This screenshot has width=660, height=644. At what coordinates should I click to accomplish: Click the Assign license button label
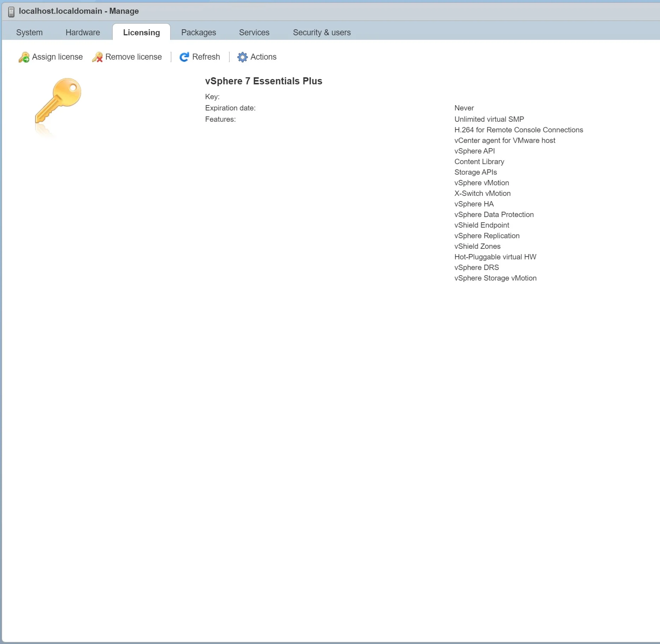pos(57,57)
